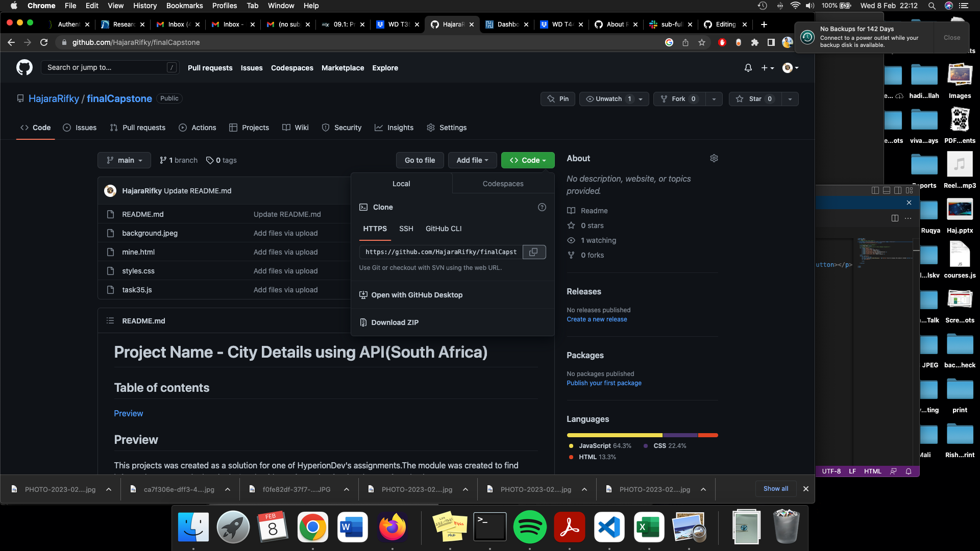This screenshot has width=980, height=551.
Task: Open the Clone help question mark icon
Action: [x=542, y=207]
